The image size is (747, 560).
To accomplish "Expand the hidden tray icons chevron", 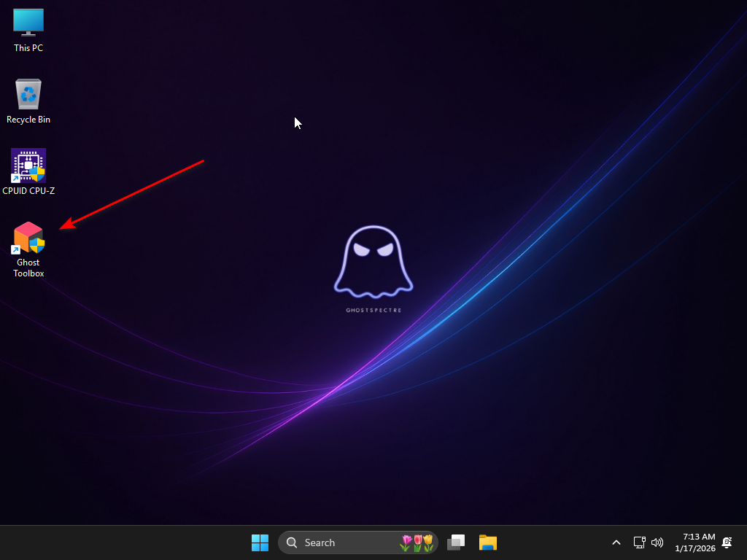I will [x=616, y=542].
